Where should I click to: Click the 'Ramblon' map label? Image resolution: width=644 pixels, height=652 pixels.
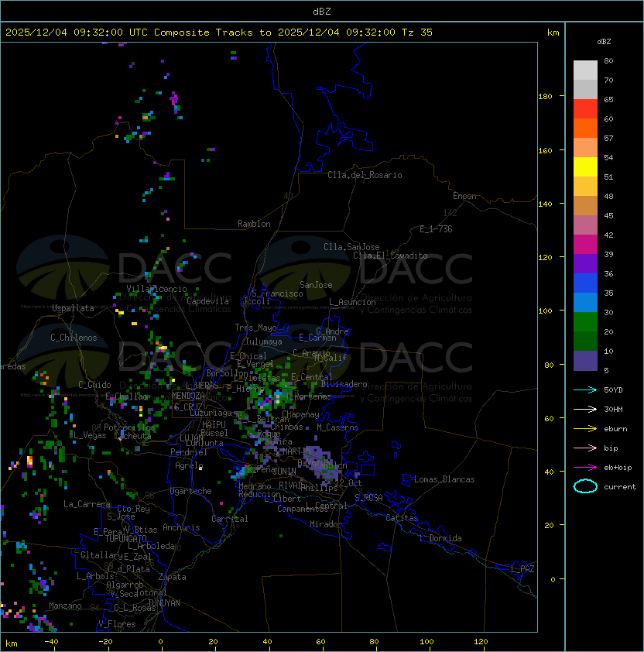click(254, 224)
